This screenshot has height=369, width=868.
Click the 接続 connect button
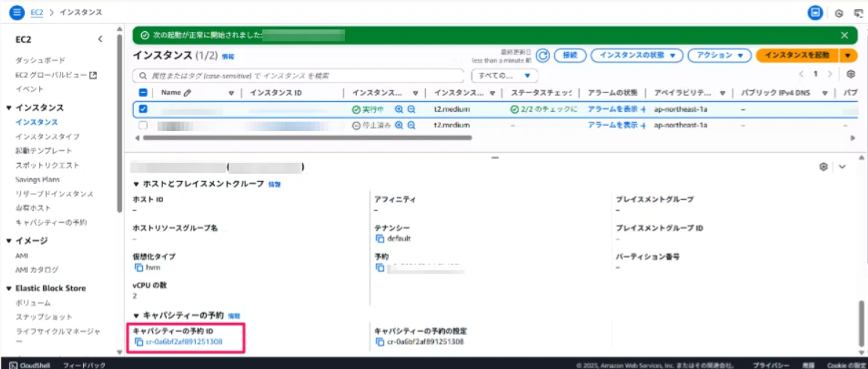click(569, 55)
